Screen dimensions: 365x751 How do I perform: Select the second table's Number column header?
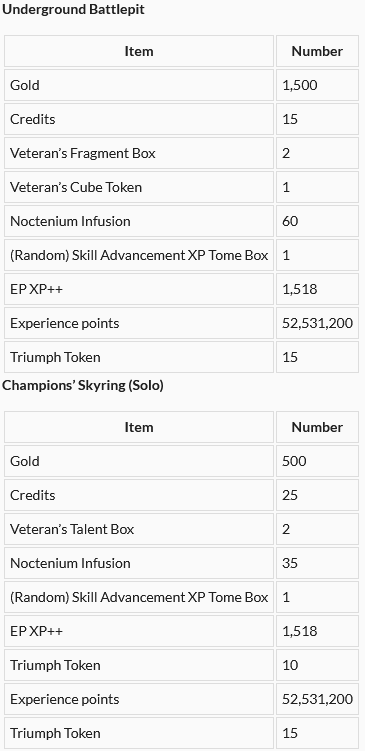click(x=317, y=427)
